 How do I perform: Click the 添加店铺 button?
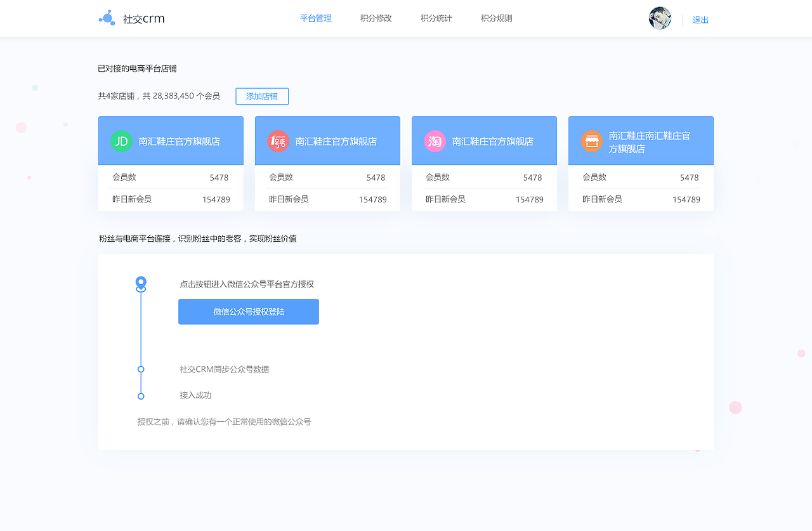coord(261,96)
